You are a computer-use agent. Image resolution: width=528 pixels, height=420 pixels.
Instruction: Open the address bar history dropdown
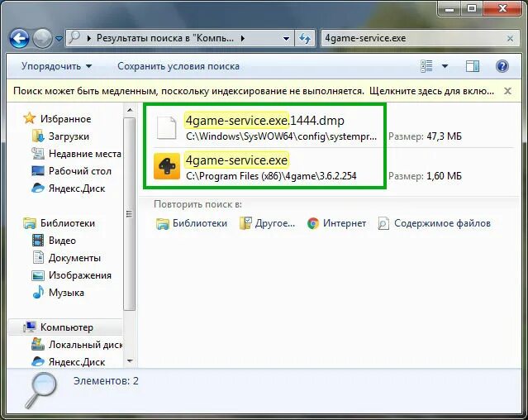(x=286, y=38)
